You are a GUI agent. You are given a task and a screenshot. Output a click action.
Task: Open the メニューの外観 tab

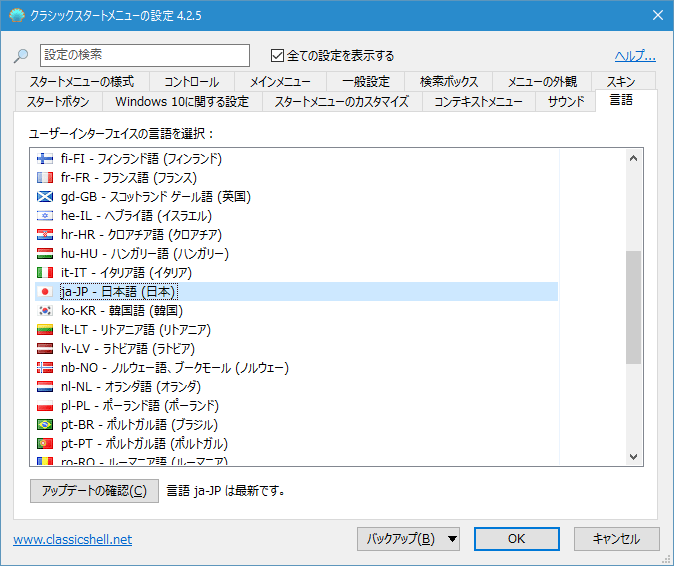(542, 81)
